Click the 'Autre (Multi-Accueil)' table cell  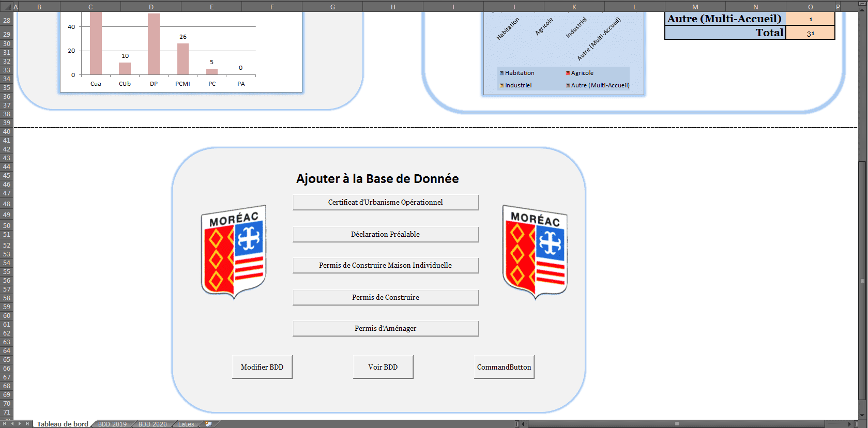(x=725, y=19)
